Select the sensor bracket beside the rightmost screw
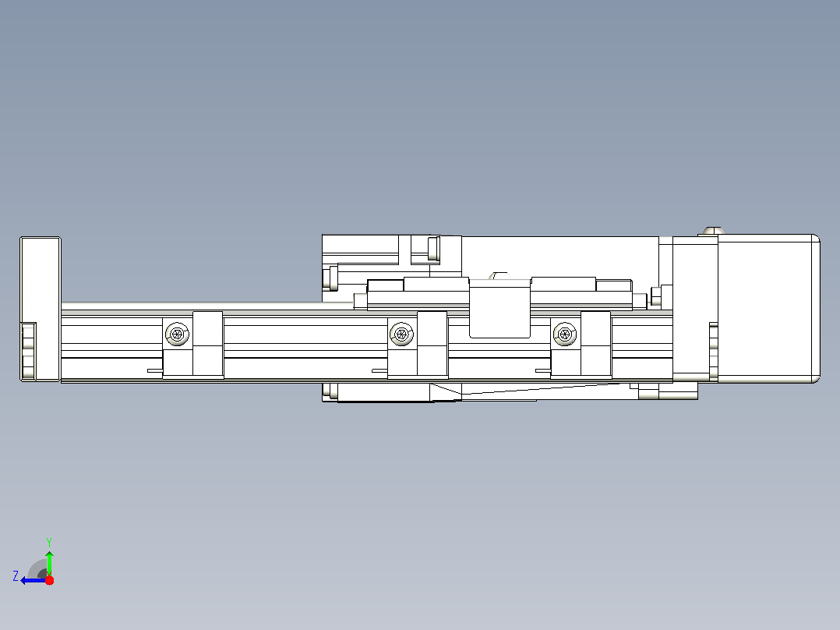 click(x=595, y=344)
